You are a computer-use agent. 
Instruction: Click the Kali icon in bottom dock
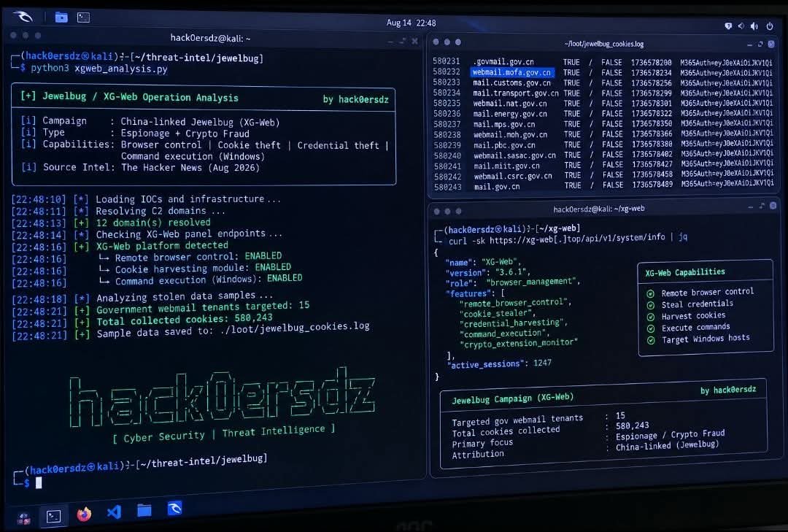tap(174, 509)
